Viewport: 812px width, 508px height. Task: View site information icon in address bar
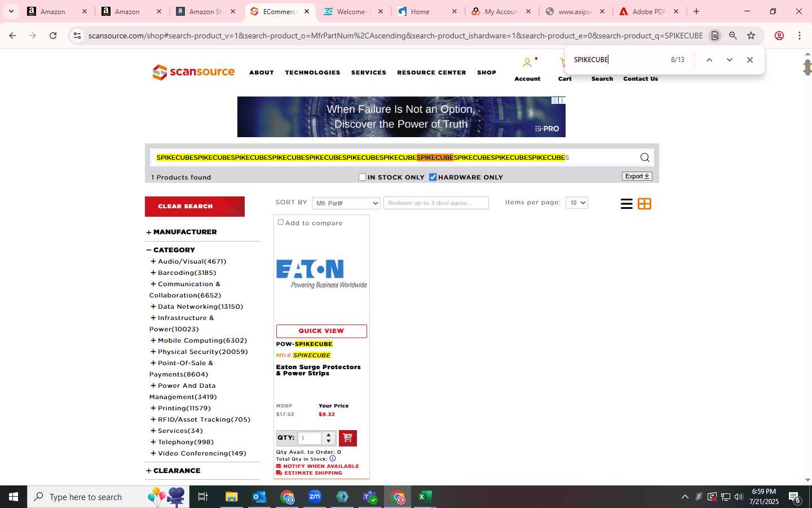point(77,36)
